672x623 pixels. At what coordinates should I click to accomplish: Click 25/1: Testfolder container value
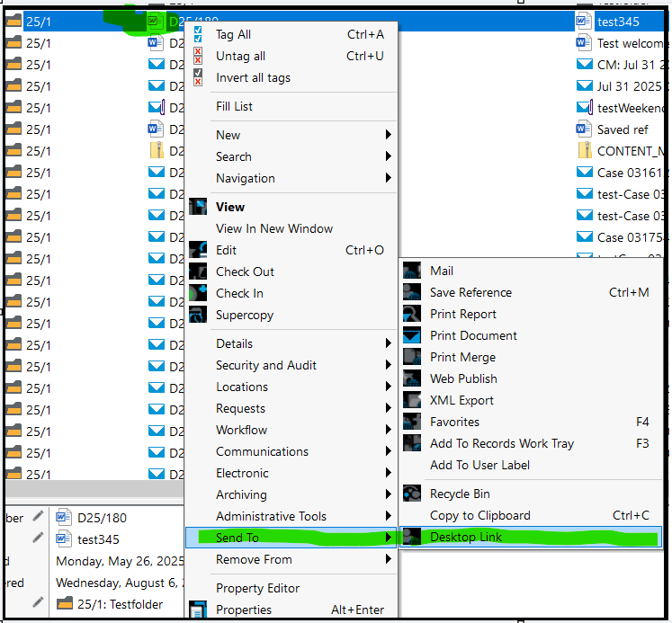[120, 604]
